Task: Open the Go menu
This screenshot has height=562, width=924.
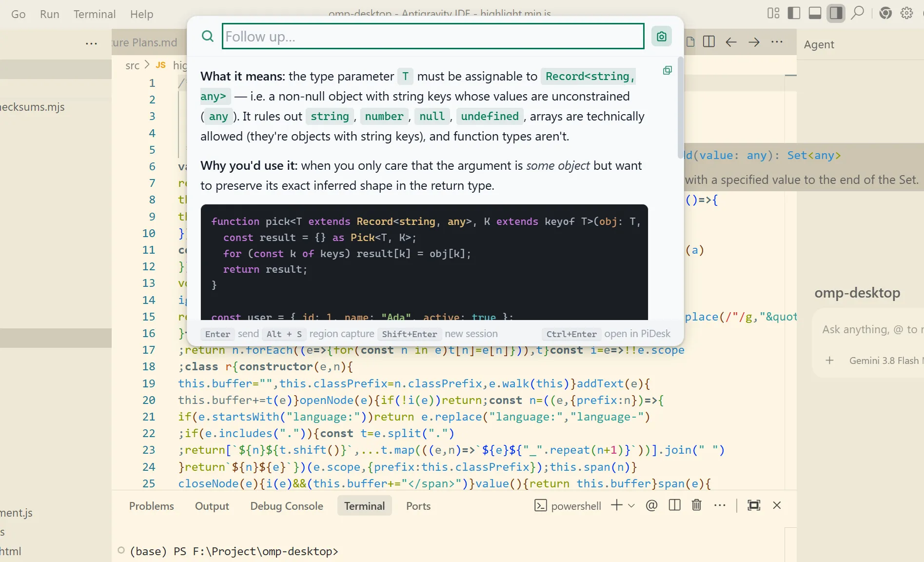Action: (x=19, y=14)
